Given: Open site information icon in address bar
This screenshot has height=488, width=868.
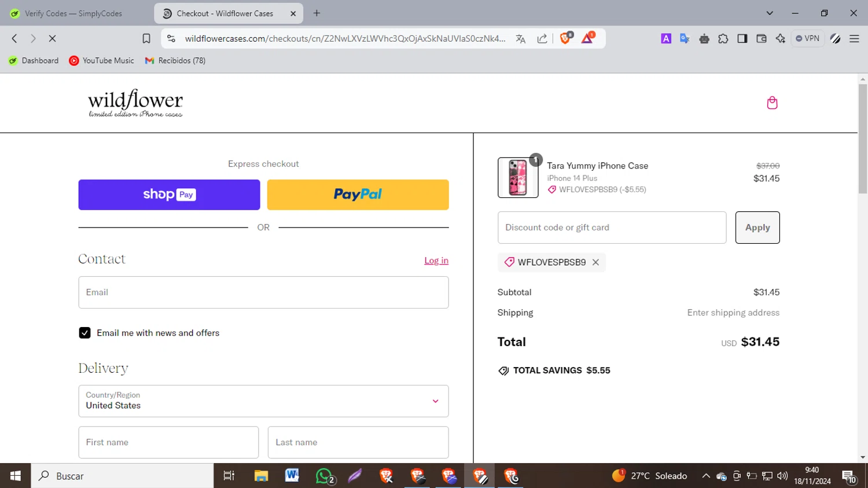Looking at the screenshot, I should pos(171,38).
